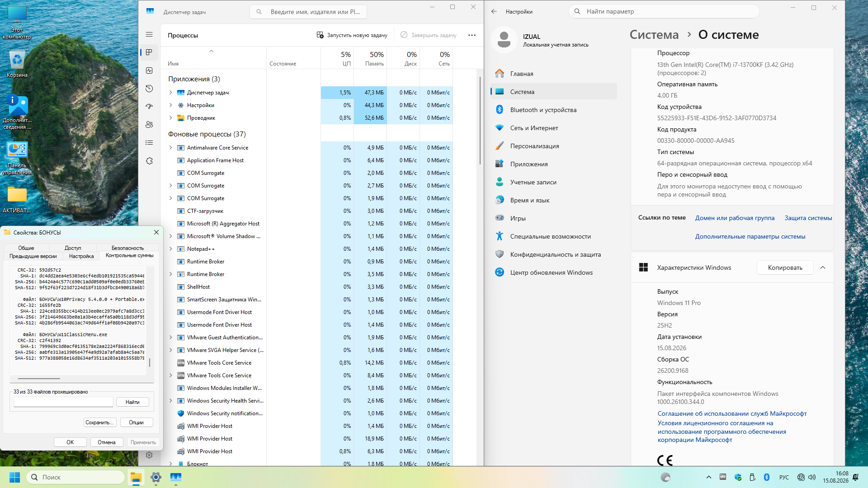Click horizontal scrollbar in checksums list
The image size is (868, 488).
[39, 379]
